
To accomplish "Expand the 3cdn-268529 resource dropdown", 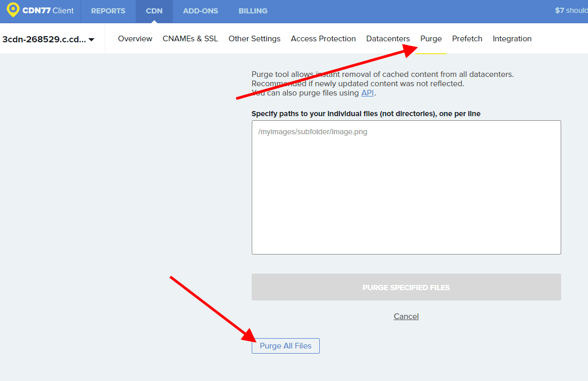I will tap(48, 39).
